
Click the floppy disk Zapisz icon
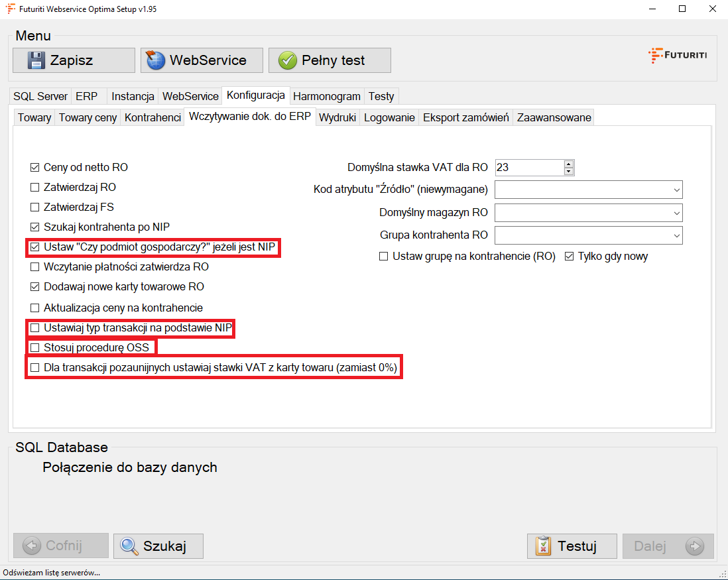pyautogui.click(x=36, y=60)
